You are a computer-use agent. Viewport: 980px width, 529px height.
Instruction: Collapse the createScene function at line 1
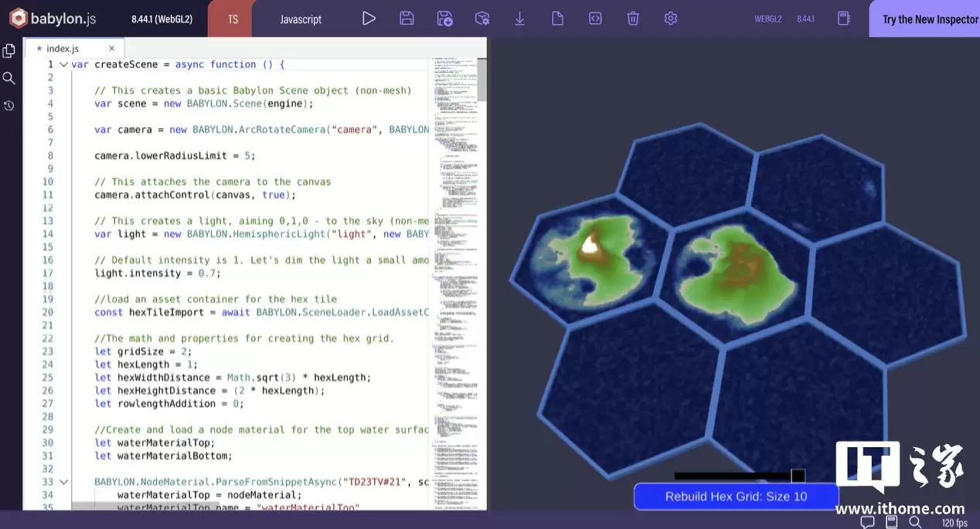pos(63,65)
